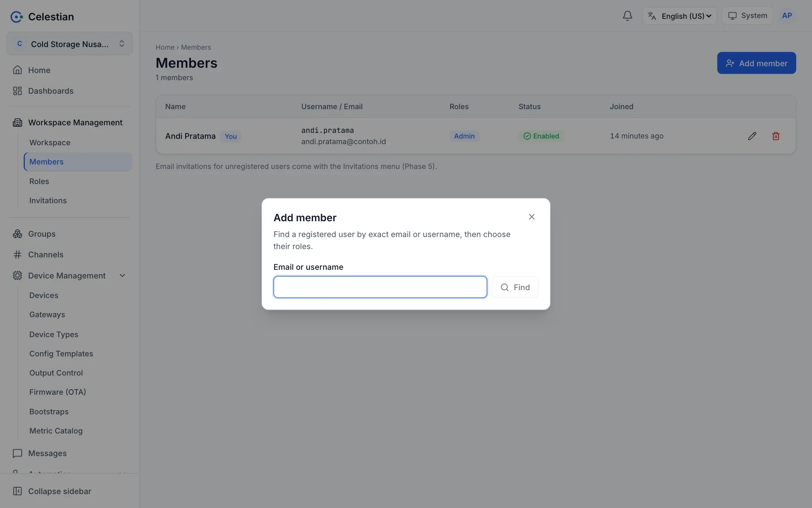Image resolution: width=812 pixels, height=508 pixels.
Task: Click the Workspace Management building icon
Action: click(x=17, y=122)
